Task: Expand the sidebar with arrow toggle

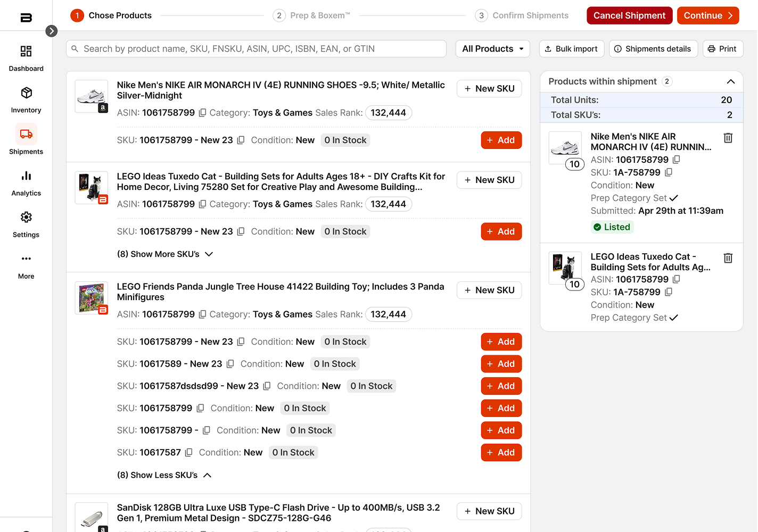Action: pyautogui.click(x=52, y=31)
